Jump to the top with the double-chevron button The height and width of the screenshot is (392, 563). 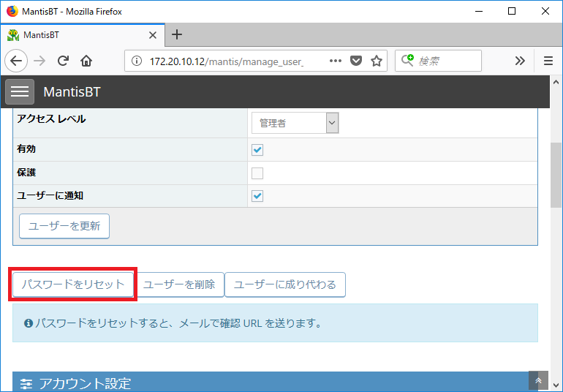pos(538,380)
